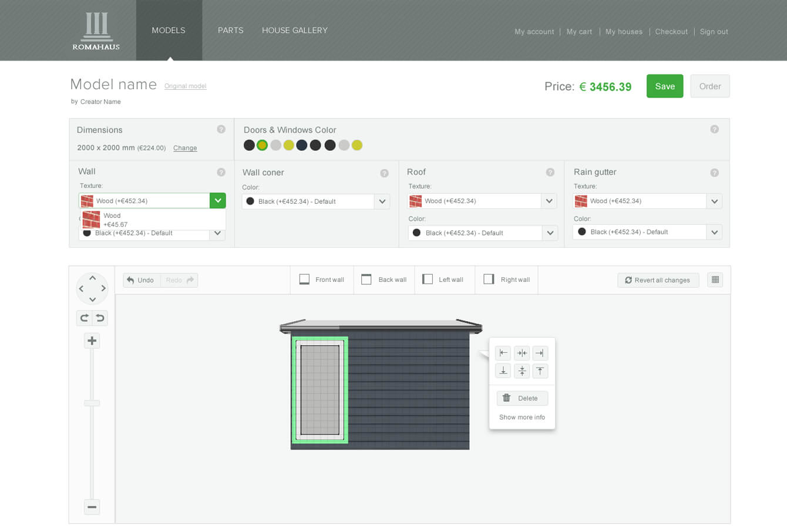
Task: Click the green Save button
Action: 664,86
